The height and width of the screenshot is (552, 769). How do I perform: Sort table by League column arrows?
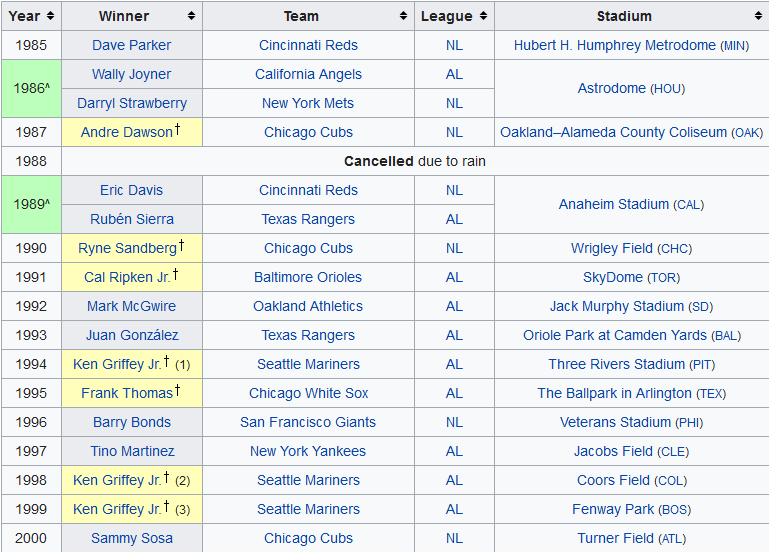[483, 16]
